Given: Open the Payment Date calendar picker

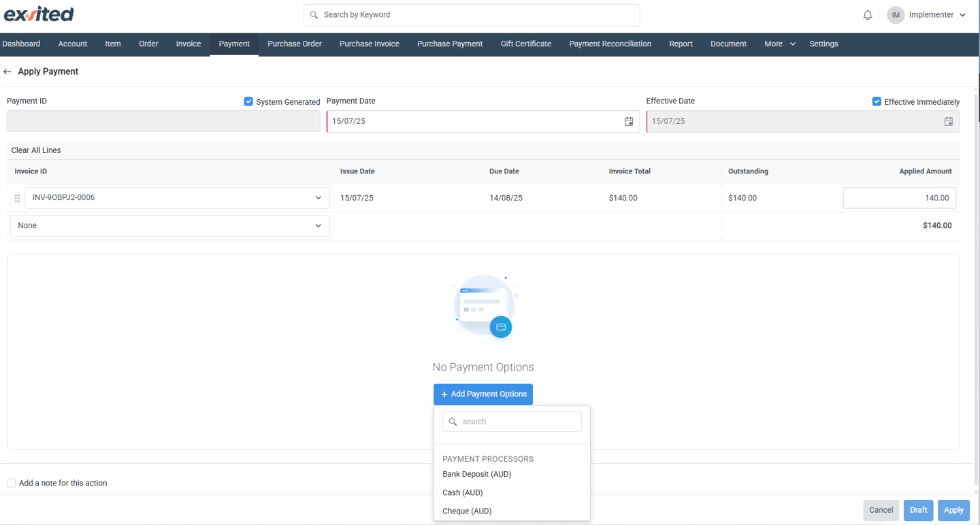Looking at the screenshot, I should pos(629,122).
